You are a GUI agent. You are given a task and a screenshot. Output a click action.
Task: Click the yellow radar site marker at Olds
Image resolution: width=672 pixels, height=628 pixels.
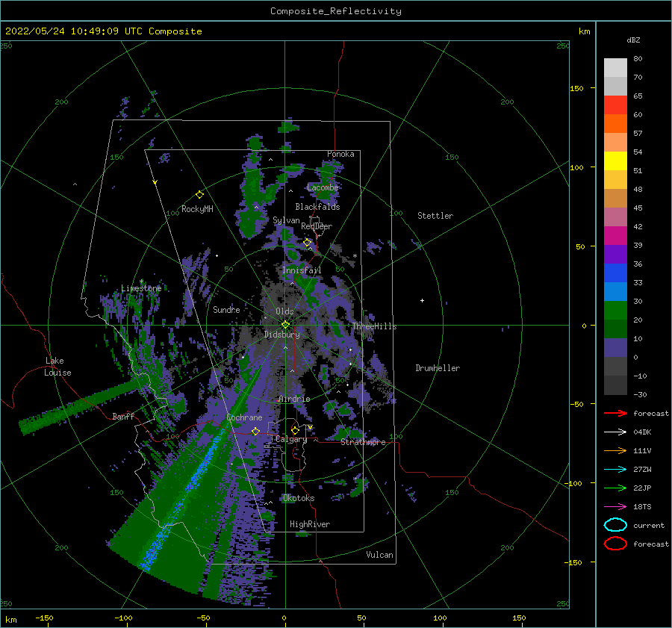pyautogui.click(x=285, y=325)
